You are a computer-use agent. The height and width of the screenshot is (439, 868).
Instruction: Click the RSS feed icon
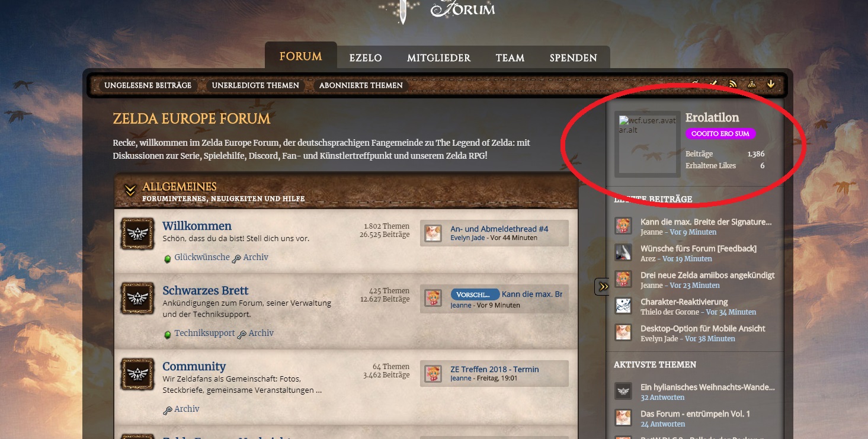tap(733, 84)
